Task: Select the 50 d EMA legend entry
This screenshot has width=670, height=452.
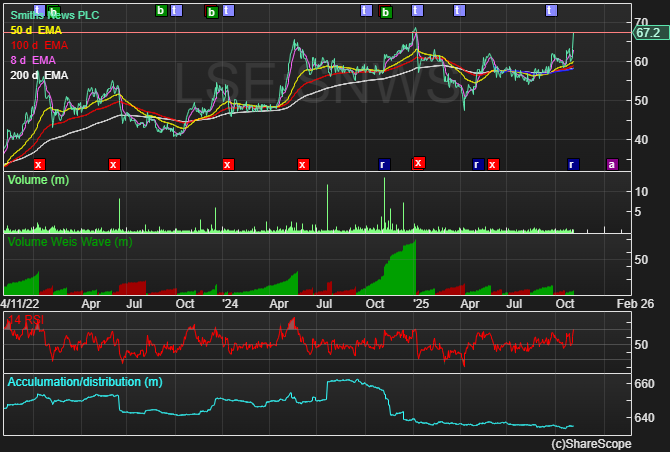Action: click(x=38, y=31)
